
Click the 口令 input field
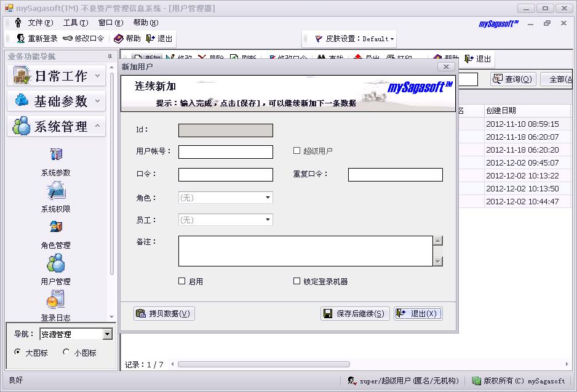[226, 175]
